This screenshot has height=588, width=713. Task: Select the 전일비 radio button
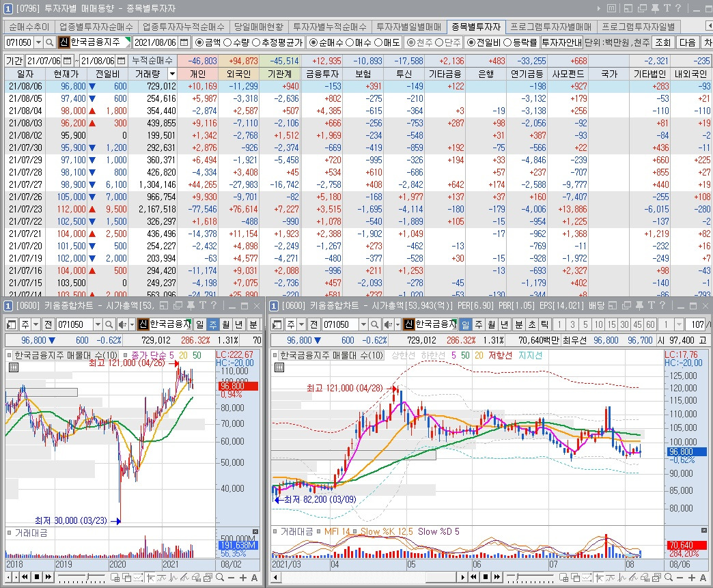(x=471, y=42)
